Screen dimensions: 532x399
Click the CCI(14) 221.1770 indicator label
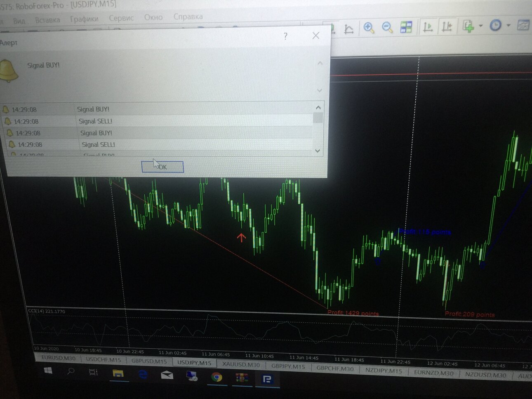tap(47, 311)
